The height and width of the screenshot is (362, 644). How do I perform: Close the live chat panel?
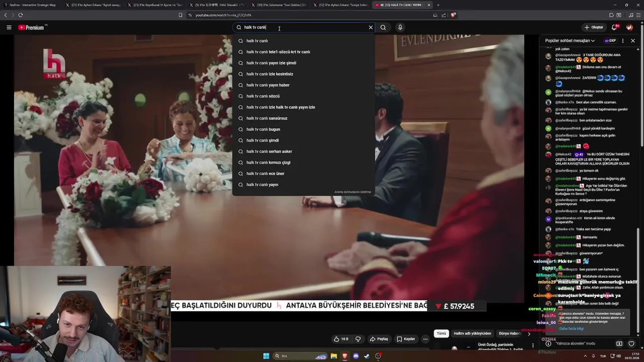click(x=633, y=41)
